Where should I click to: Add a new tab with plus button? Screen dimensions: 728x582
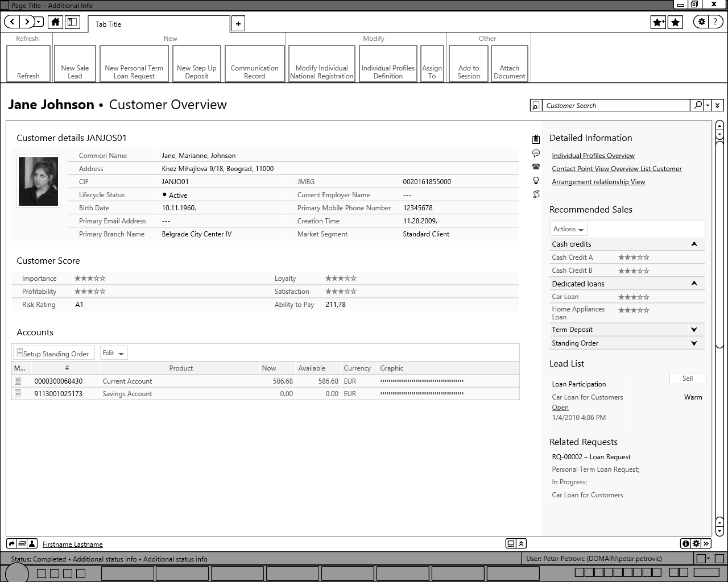pyautogui.click(x=238, y=24)
